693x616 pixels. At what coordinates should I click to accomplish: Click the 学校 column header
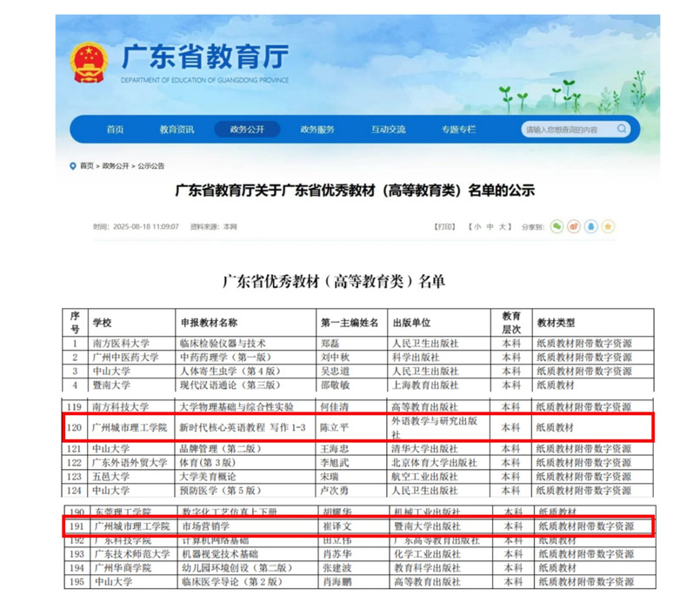click(x=102, y=323)
